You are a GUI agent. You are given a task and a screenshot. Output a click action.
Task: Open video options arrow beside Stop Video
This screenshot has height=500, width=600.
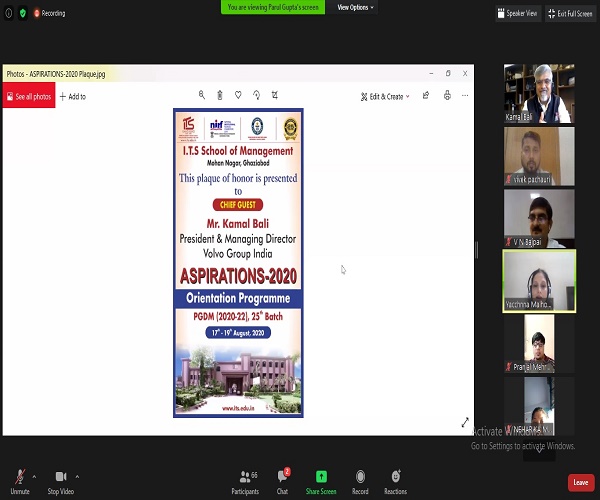coord(77,477)
